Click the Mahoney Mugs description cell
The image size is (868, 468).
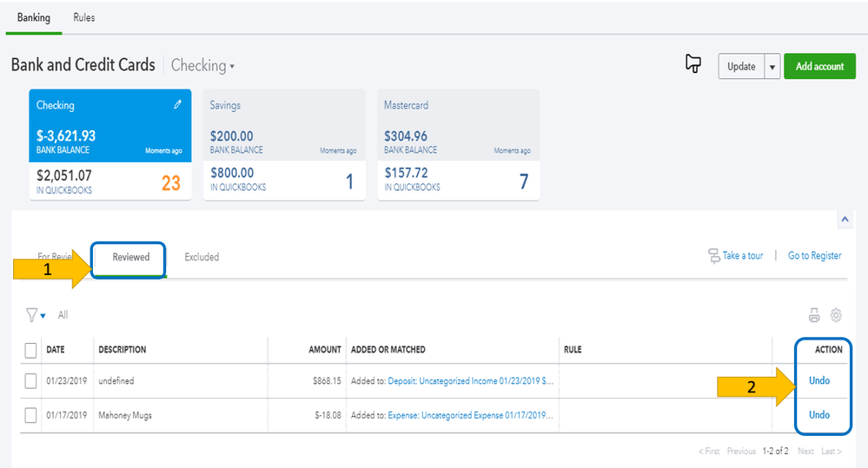tap(125, 415)
